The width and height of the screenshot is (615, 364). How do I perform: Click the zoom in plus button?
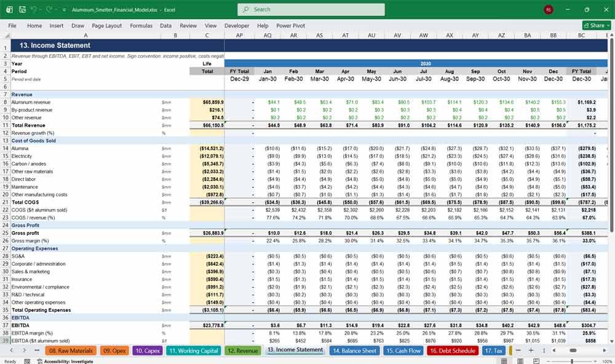click(x=595, y=362)
